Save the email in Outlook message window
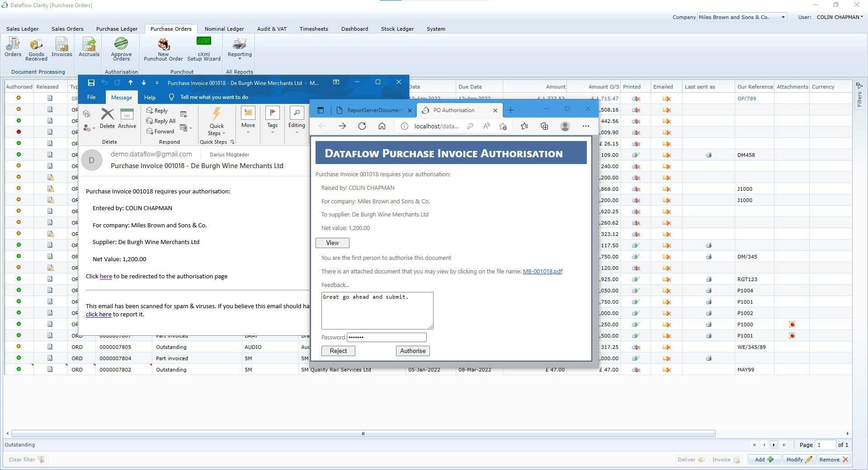 (91, 83)
